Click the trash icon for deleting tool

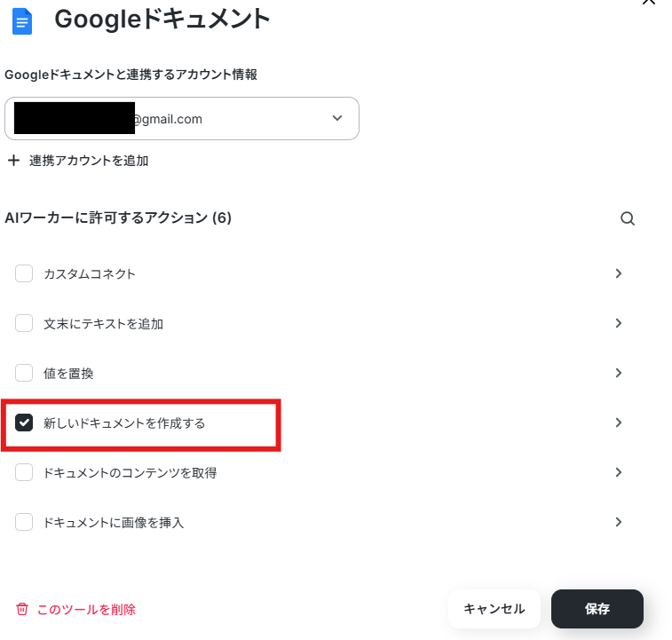click(22, 609)
